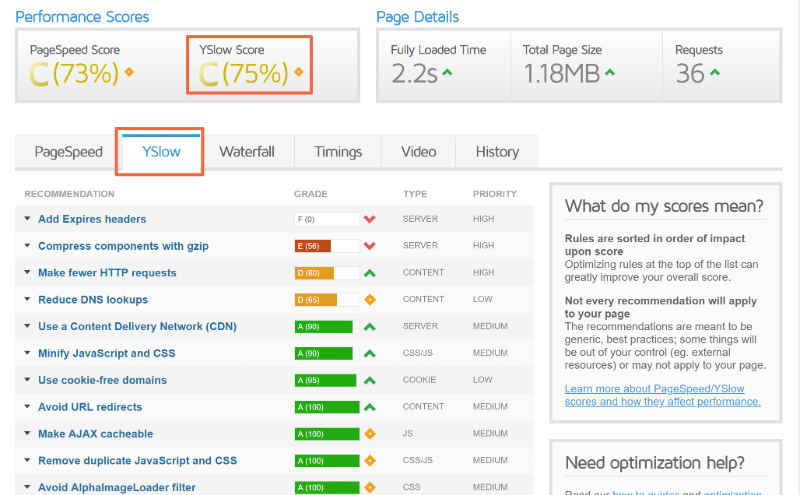Click red down arrow for Add Expires headers
This screenshot has height=495, width=800.
[369, 219]
